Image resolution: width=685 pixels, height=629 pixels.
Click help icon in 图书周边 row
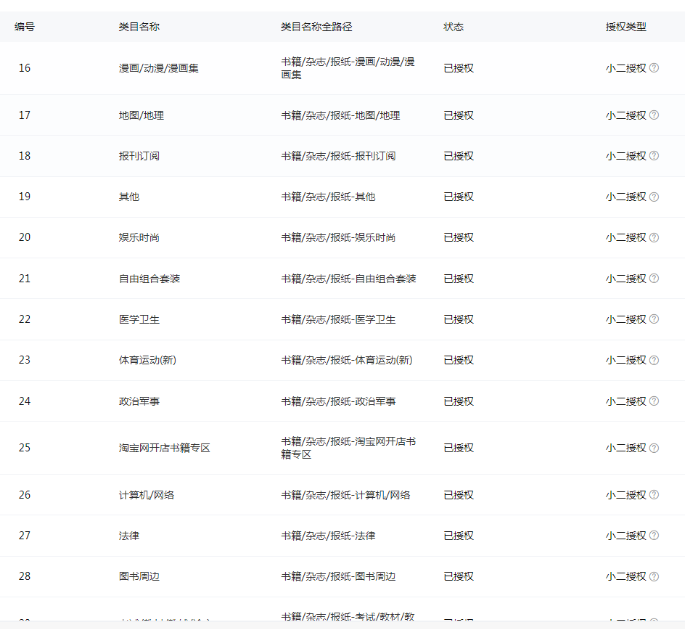coord(654,576)
